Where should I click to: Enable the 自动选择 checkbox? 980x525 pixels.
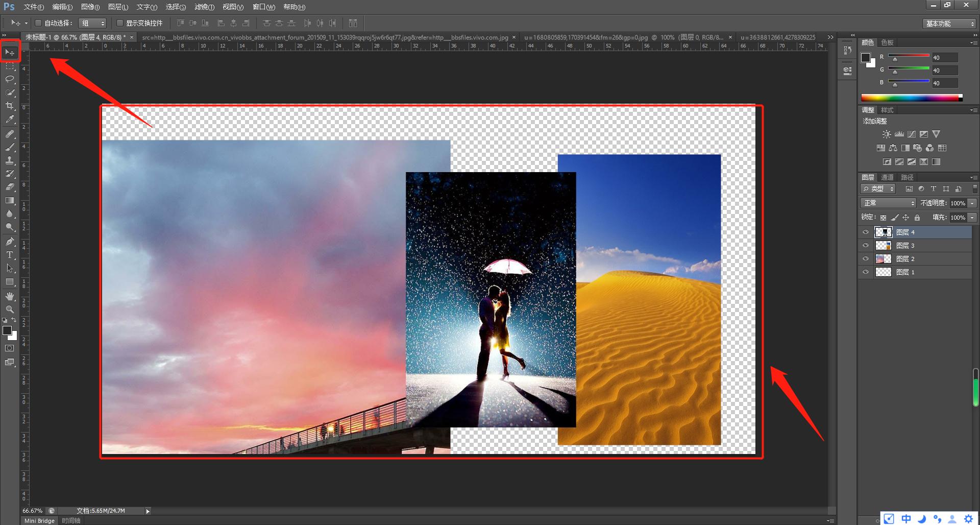[38, 23]
